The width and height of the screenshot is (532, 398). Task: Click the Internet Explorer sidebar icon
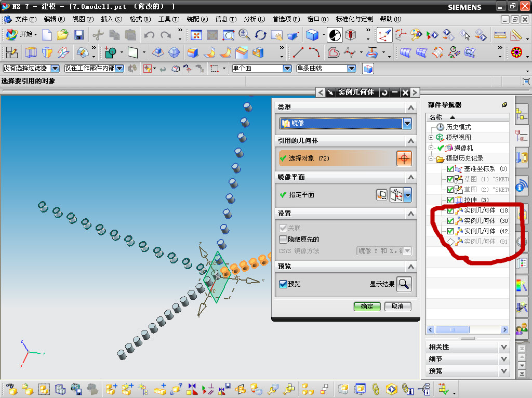pos(521,186)
